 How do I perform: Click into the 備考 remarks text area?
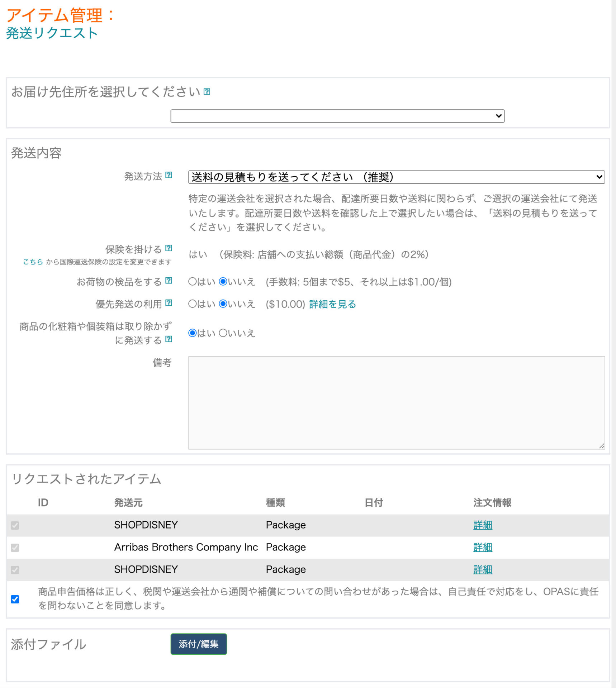397,403
